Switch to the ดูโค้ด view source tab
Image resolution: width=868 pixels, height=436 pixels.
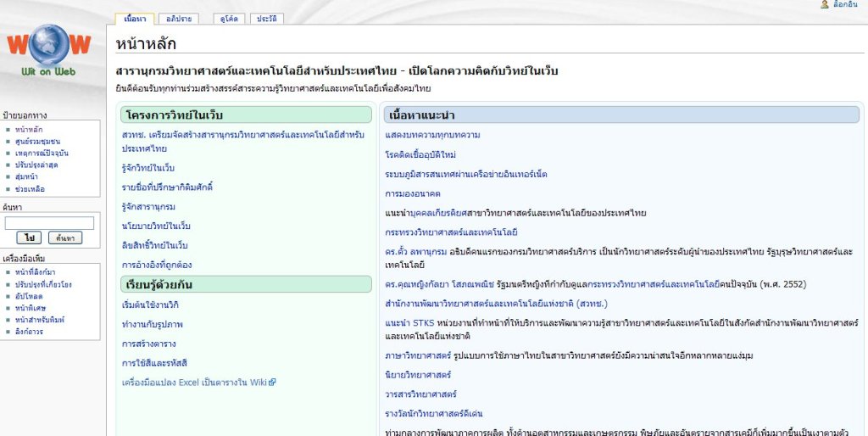point(229,18)
